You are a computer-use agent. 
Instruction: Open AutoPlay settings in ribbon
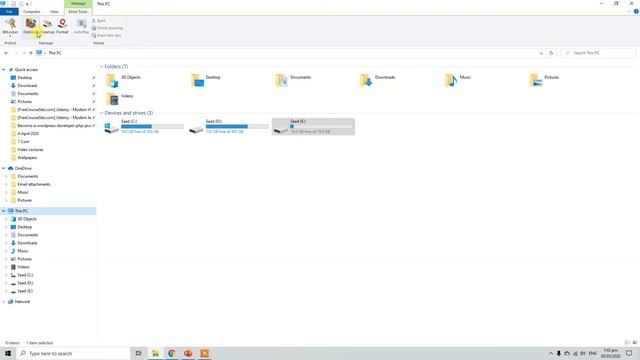pyautogui.click(x=82, y=27)
